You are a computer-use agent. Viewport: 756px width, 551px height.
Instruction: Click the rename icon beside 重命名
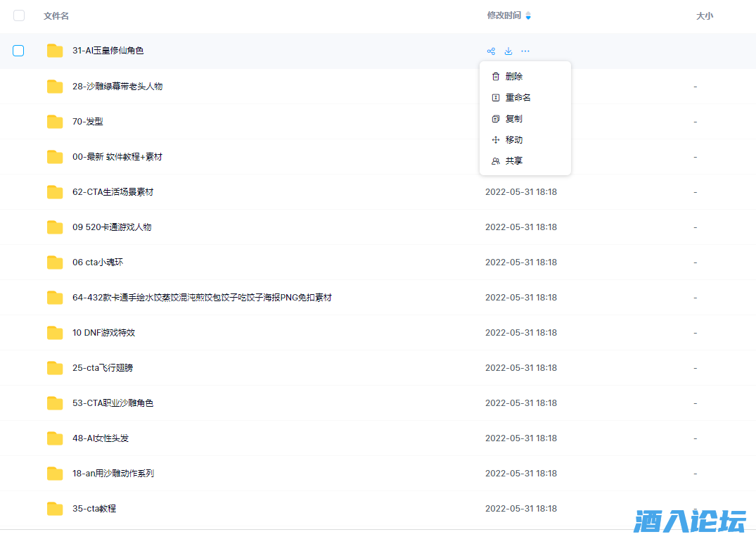coord(495,97)
